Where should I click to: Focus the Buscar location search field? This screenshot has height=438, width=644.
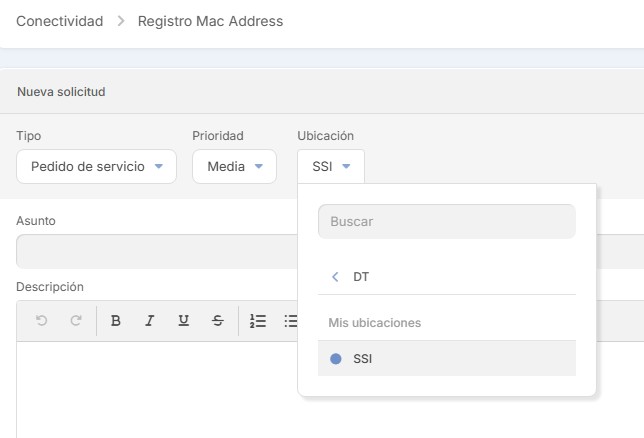(x=446, y=222)
